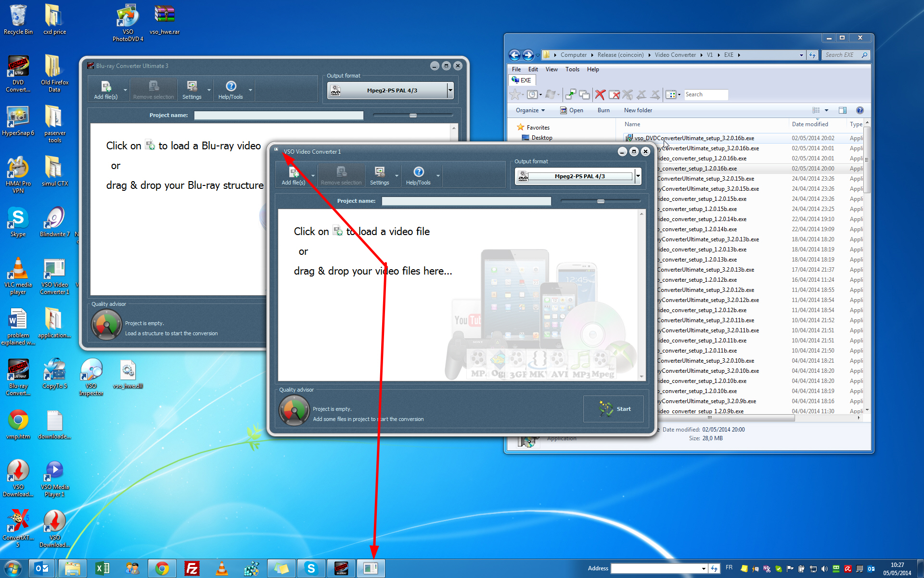Click the close-tab icon with red X
Screen dimensions: 924x578
pos(614,94)
